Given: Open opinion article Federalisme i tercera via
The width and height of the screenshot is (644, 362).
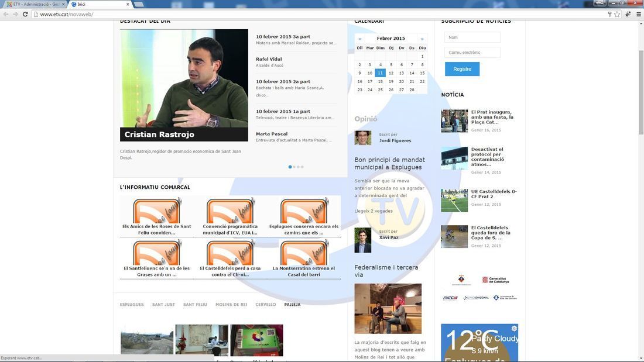Looking at the screenshot, I should coord(386,271).
